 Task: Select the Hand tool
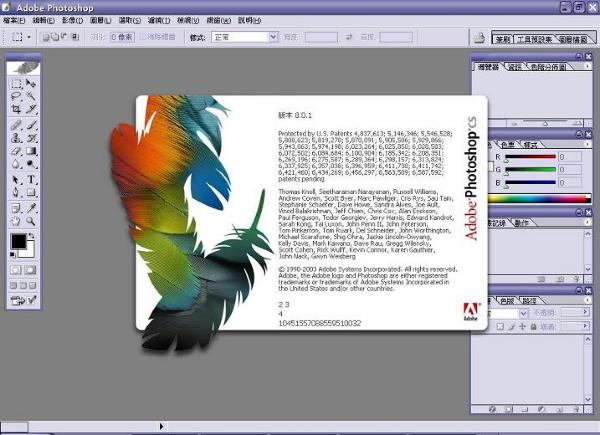click(16, 221)
